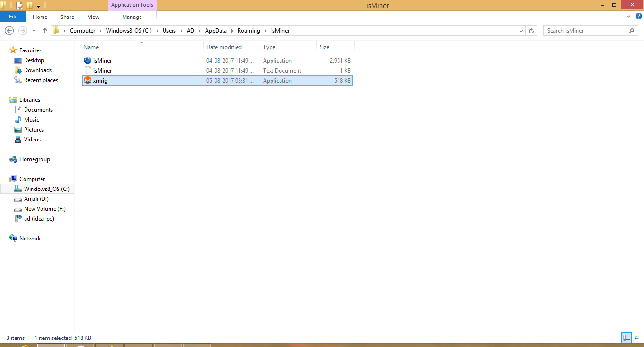Switch to the View ribbon tab

tap(93, 17)
